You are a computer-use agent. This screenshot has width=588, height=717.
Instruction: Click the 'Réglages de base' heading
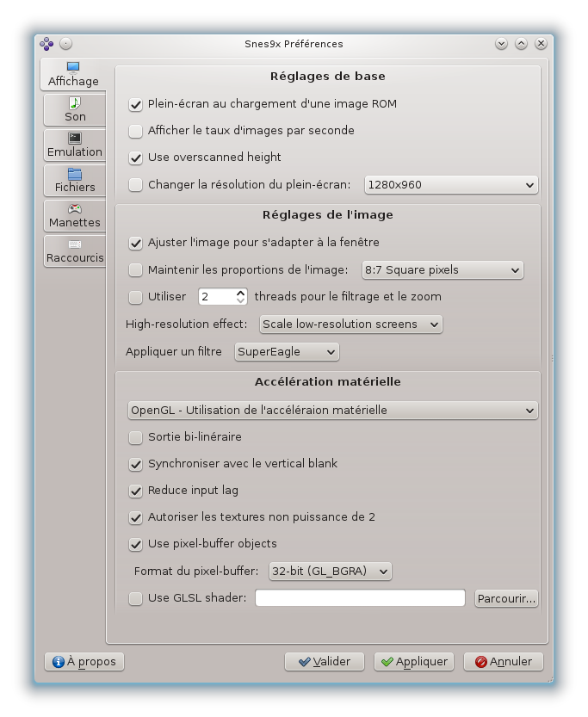[327, 77]
